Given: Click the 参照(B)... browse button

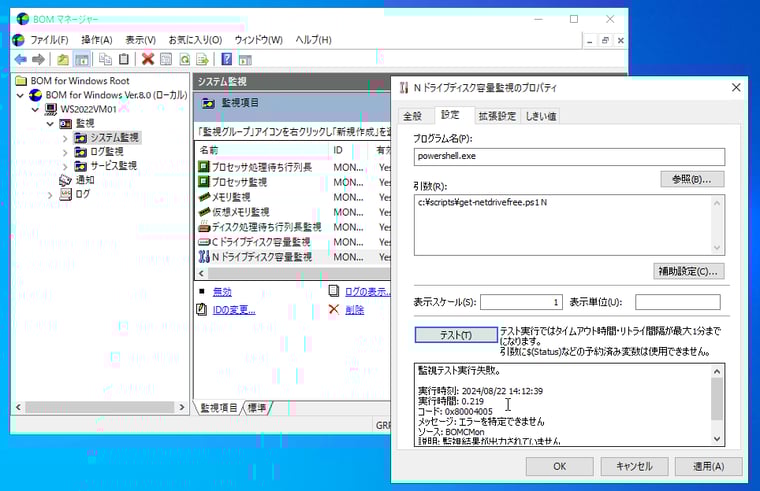Looking at the screenshot, I should click(692, 179).
